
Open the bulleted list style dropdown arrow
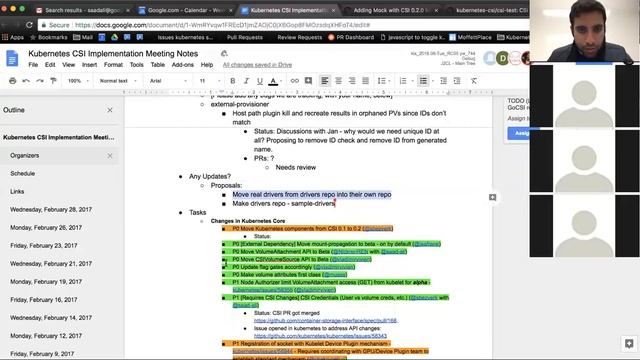click(x=433, y=81)
